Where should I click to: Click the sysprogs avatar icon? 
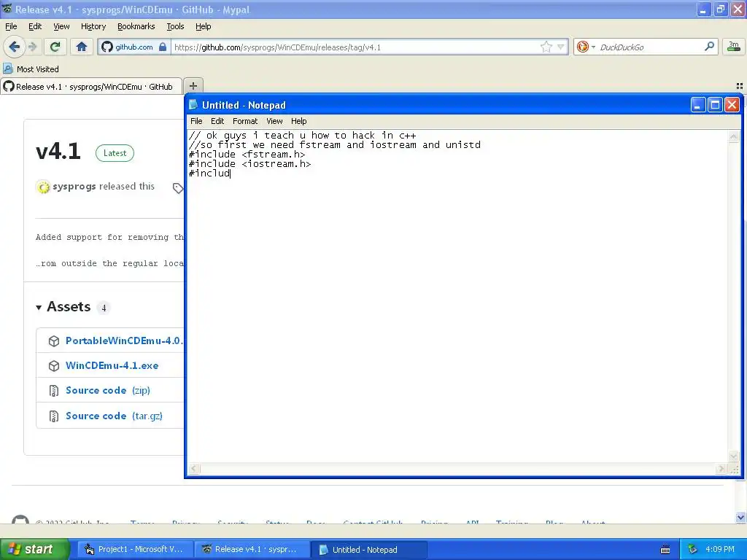pyautogui.click(x=43, y=187)
